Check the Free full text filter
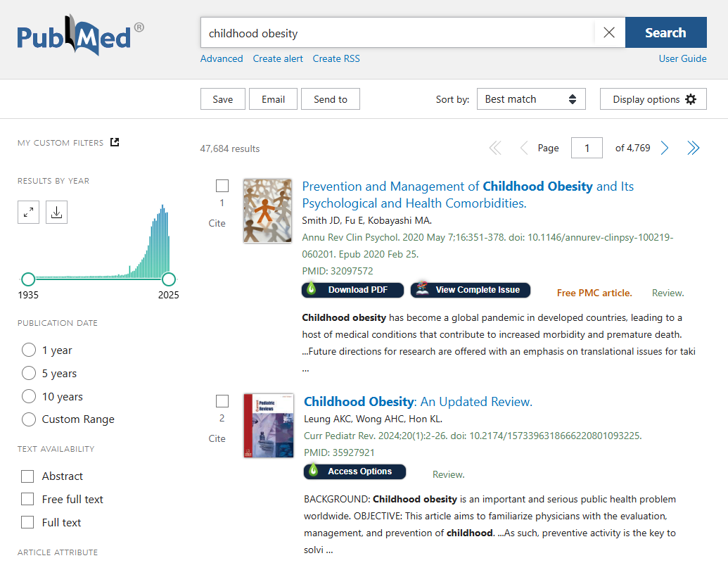The image size is (728, 570). pyautogui.click(x=27, y=499)
